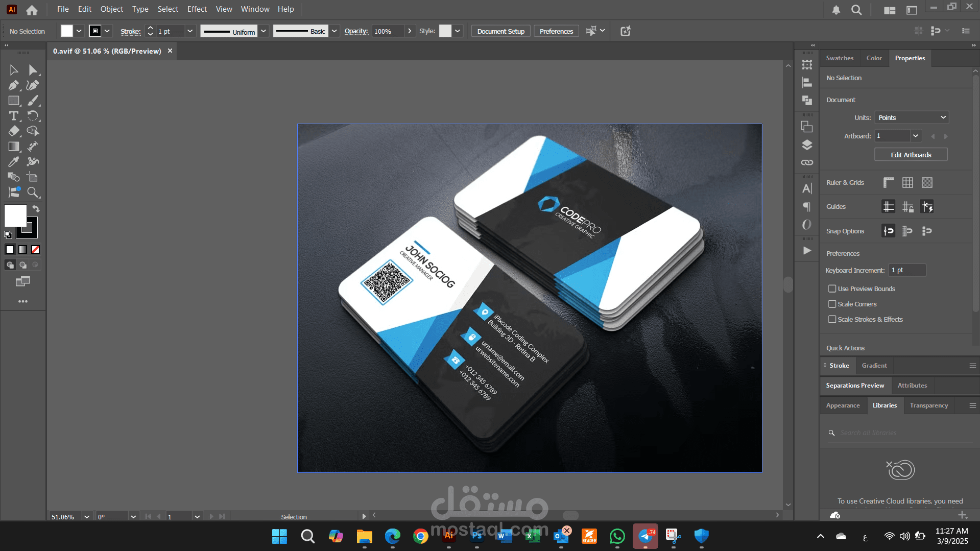Open the Units dropdown showing Points
The width and height of the screenshot is (980, 551).
click(x=912, y=117)
